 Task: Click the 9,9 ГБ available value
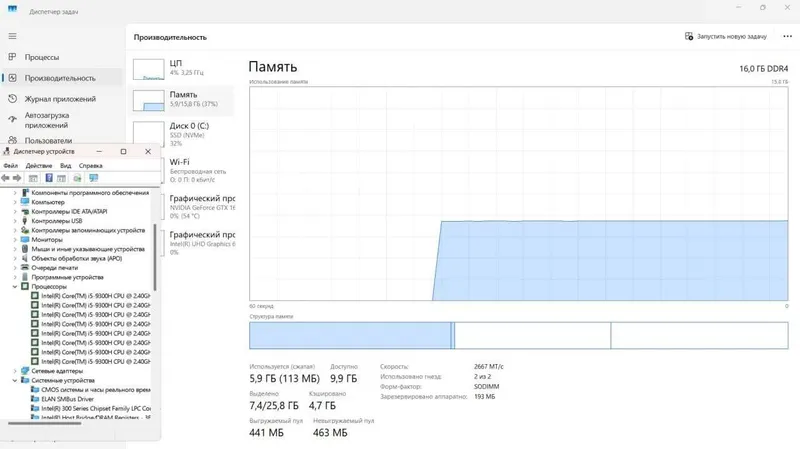tap(343, 379)
